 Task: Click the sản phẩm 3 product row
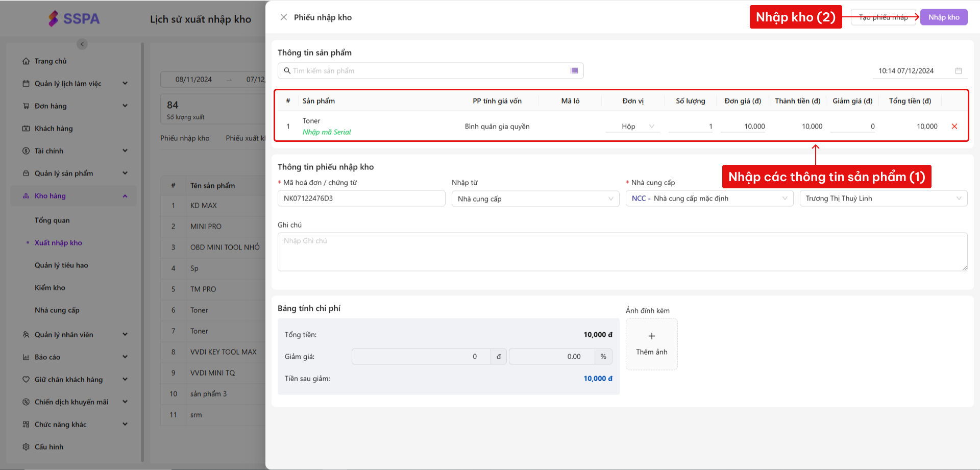(x=213, y=394)
